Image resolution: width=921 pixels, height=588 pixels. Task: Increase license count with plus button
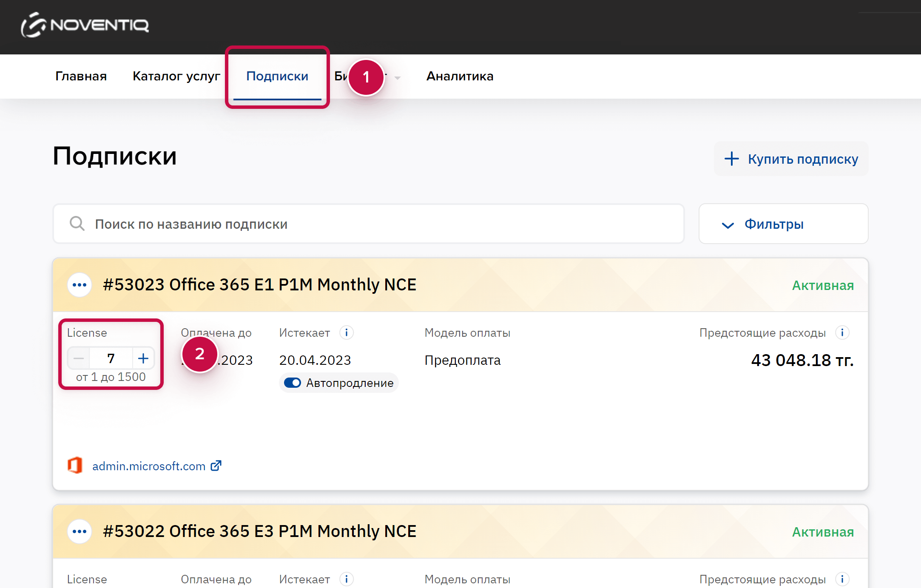pyautogui.click(x=143, y=358)
